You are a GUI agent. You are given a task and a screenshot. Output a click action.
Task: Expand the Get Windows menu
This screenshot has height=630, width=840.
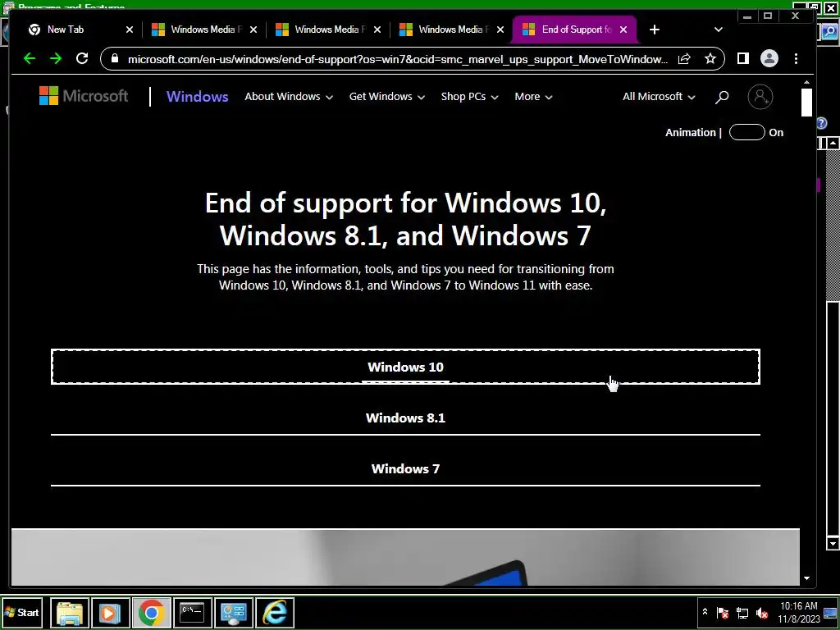point(387,97)
